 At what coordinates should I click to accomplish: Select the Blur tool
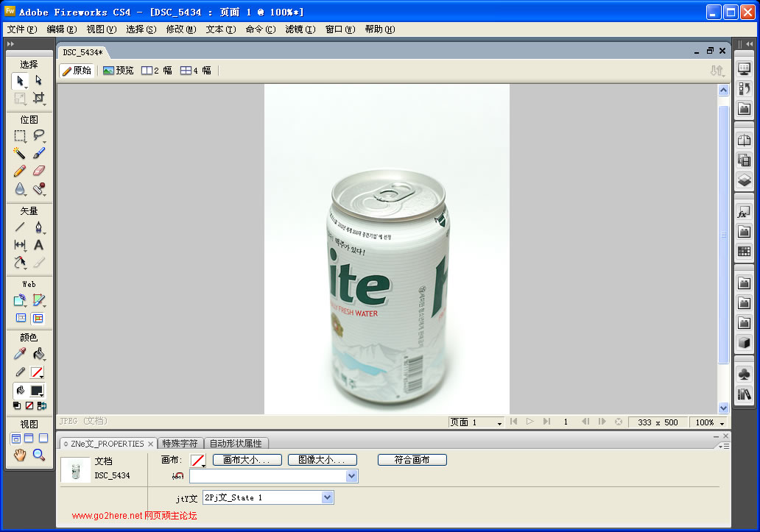click(20, 189)
